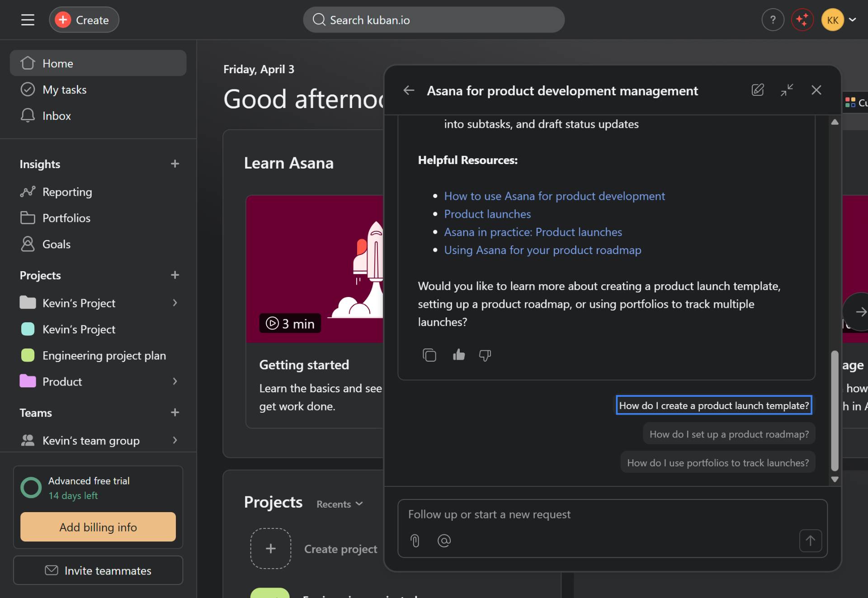Open the Getting started video thumbnail
The image size is (868, 598).
315,269
